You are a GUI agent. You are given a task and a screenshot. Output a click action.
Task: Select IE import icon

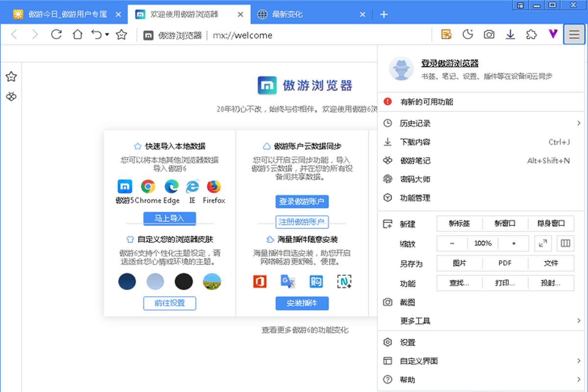[x=192, y=187]
